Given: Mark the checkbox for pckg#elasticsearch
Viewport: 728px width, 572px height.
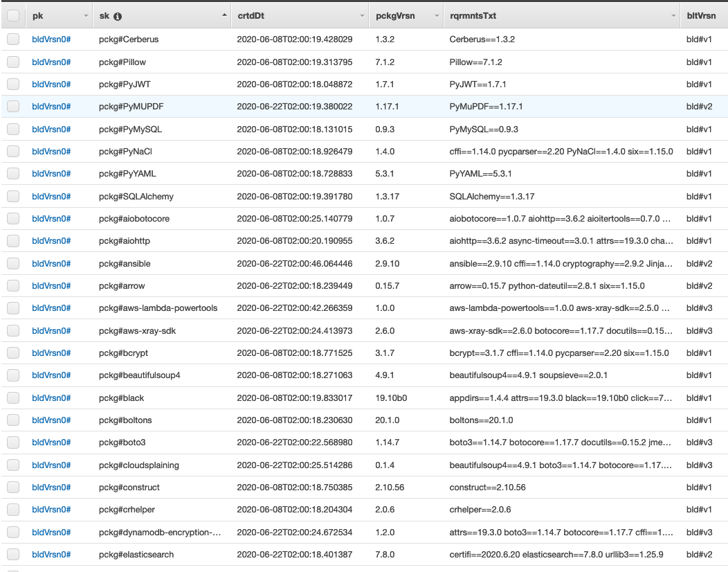Looking at the screenshot, I should (13, 555).
